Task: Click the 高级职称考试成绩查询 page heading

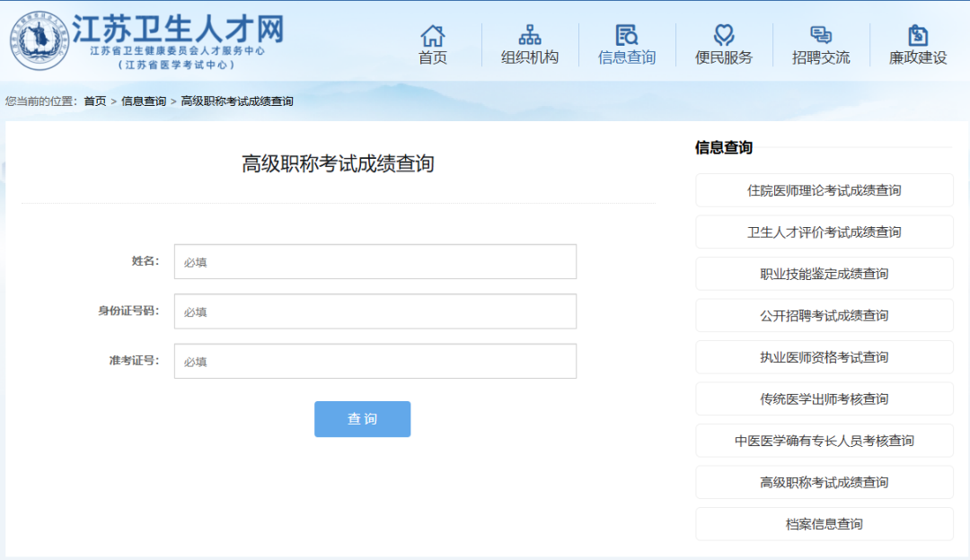Action: 338,164
